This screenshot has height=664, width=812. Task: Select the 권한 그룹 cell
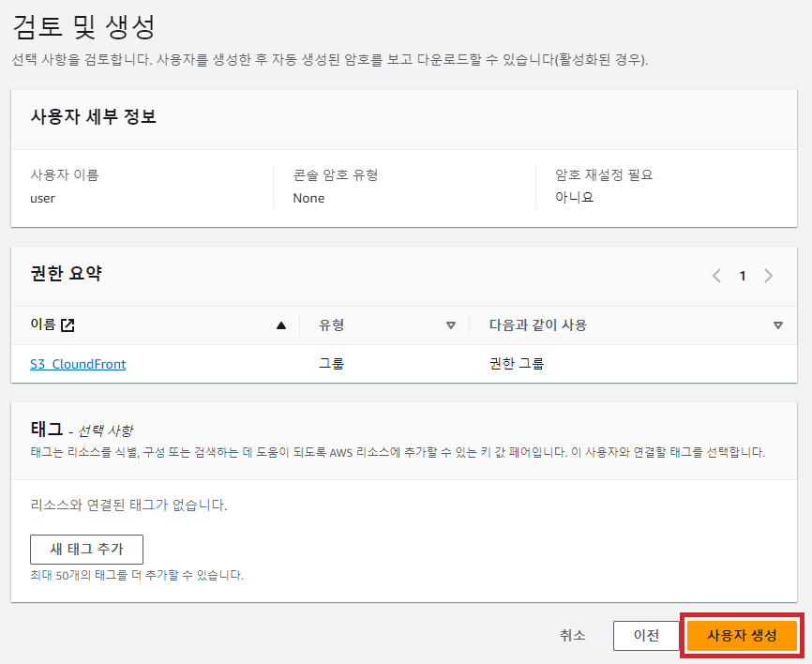pos(517,364)
